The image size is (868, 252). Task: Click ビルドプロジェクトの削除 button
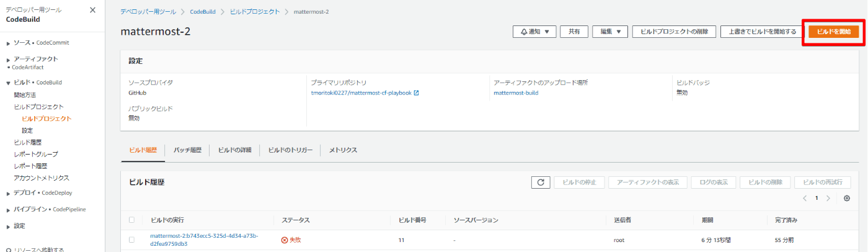click(x=674, y=32)
